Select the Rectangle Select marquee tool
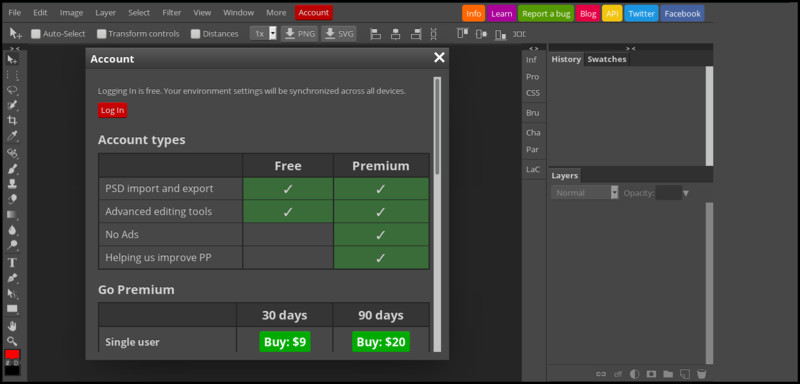The height and width of the screenshot is (384, 800). pyautogui.click(x=12, y=75)
